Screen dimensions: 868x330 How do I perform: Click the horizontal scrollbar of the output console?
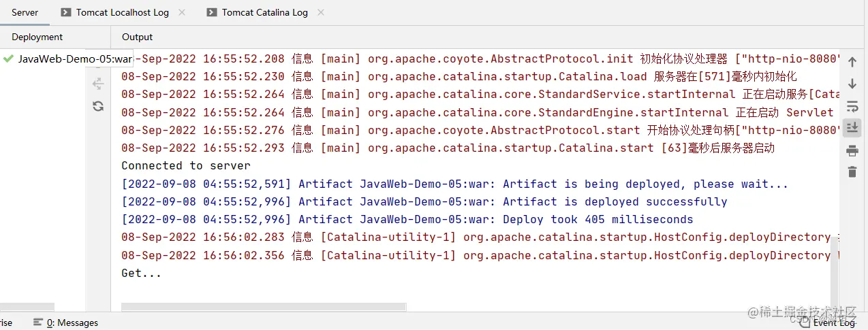(x=264, y=307)
